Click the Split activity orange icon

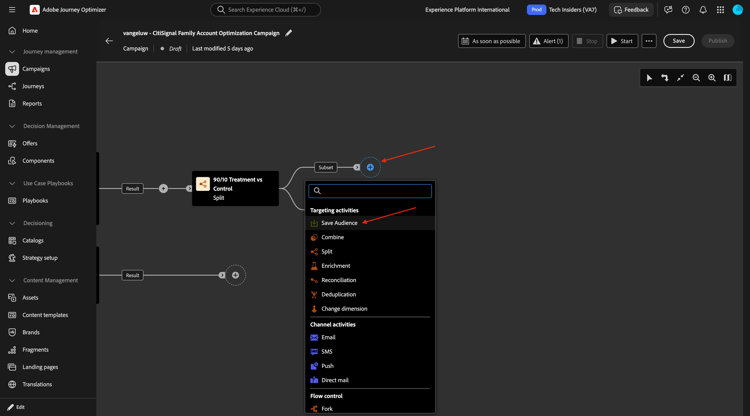(203, 184)
